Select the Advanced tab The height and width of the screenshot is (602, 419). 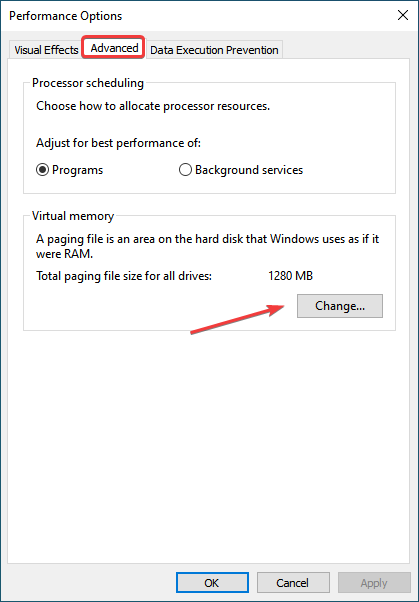pos(114,48)
